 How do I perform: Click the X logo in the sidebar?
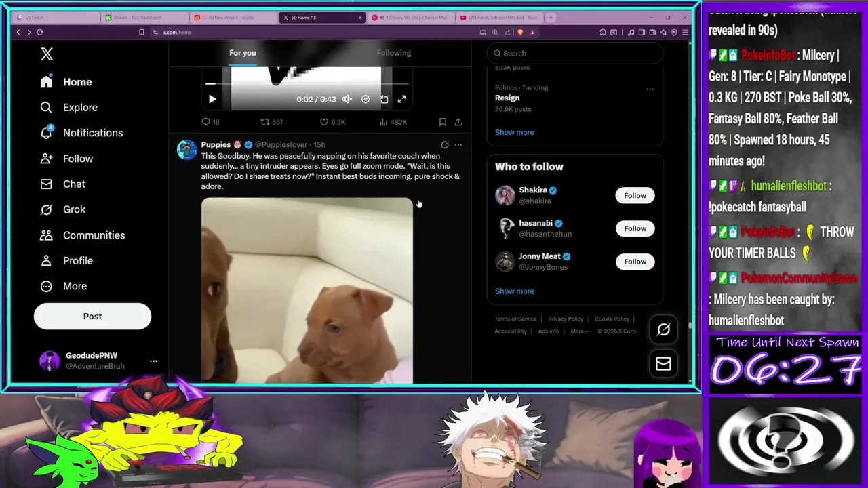(47, 54)
